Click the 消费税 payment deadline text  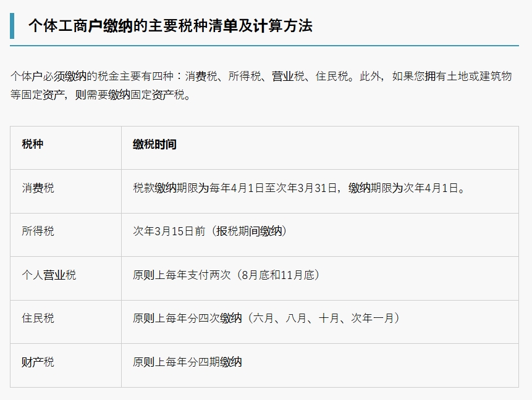pos(299,188)
